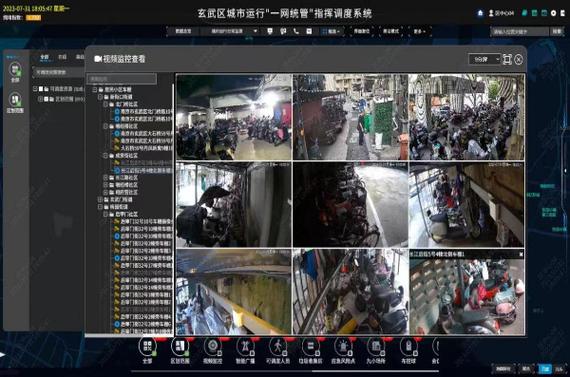The width and height of the screenshot is (570, 377).
Task: Click the location search field in the top-right
Action: [519, 32]
